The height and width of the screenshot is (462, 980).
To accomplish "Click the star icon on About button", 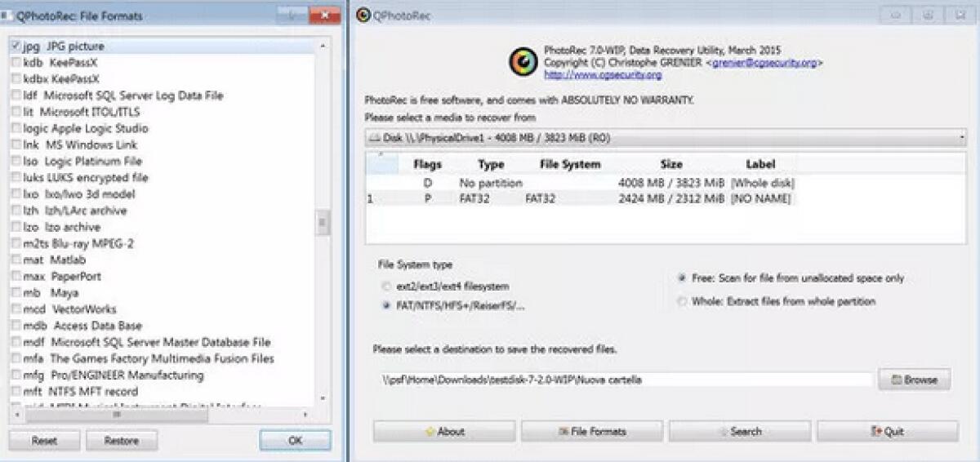I will 430,431.
